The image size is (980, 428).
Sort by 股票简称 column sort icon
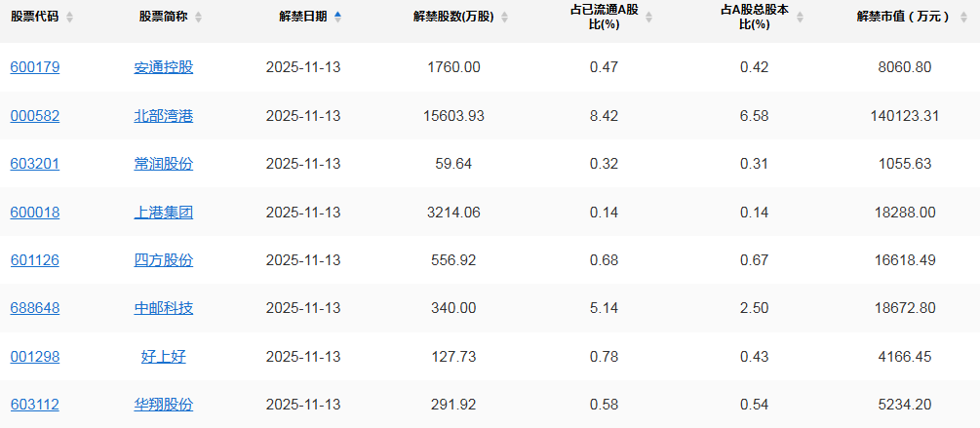(199, 18)
